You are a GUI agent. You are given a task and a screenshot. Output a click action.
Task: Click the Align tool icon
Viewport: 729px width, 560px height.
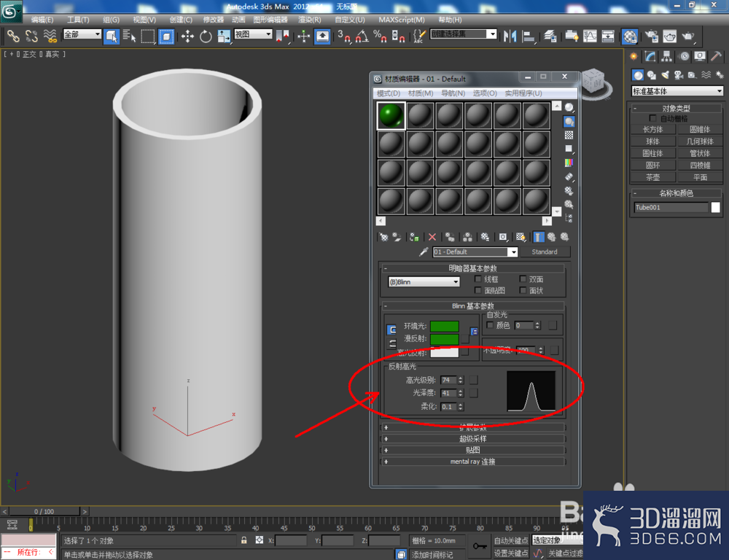click(529, 36)
